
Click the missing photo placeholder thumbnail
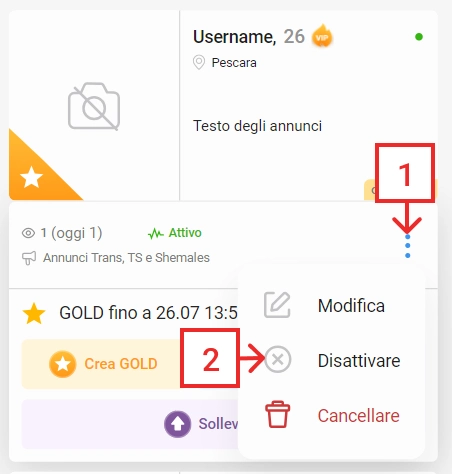(94, 106)
